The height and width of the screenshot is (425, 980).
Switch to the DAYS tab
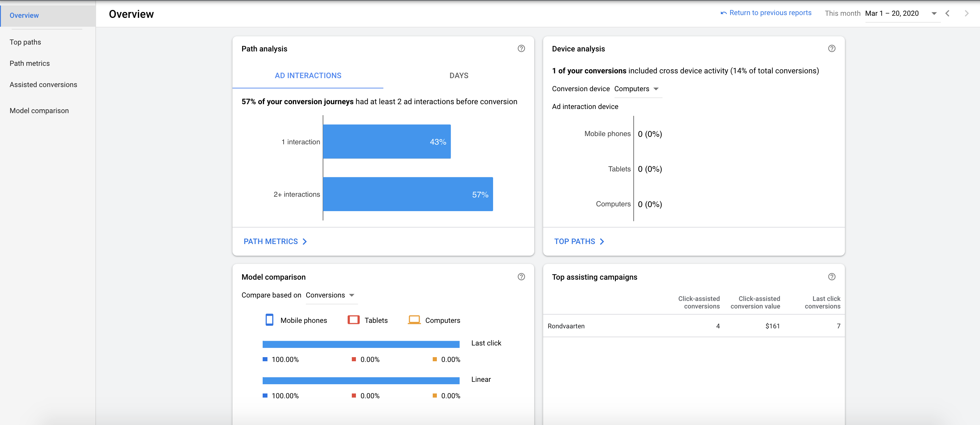(458, 75)
